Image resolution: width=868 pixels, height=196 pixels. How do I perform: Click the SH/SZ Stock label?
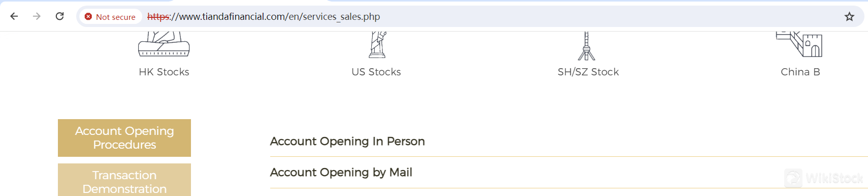[588, 72]
